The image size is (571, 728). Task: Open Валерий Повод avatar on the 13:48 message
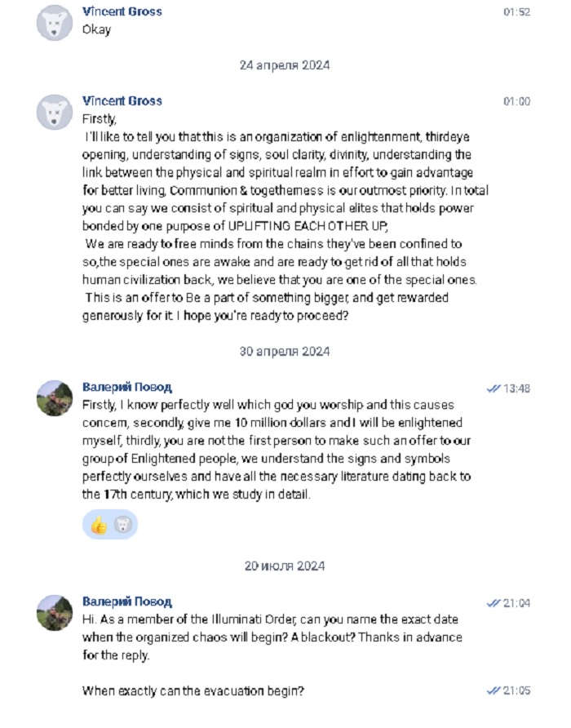point(55,397)
